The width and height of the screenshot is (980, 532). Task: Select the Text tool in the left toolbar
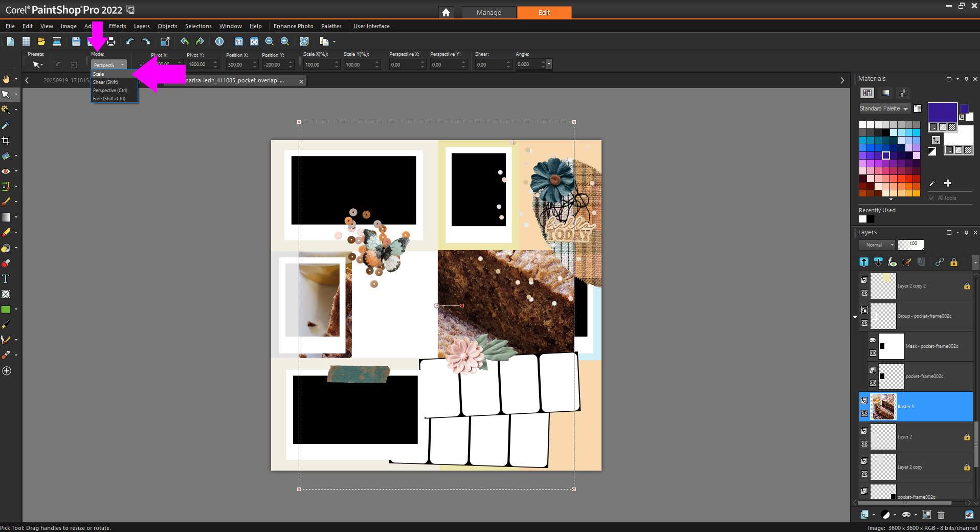6,279
